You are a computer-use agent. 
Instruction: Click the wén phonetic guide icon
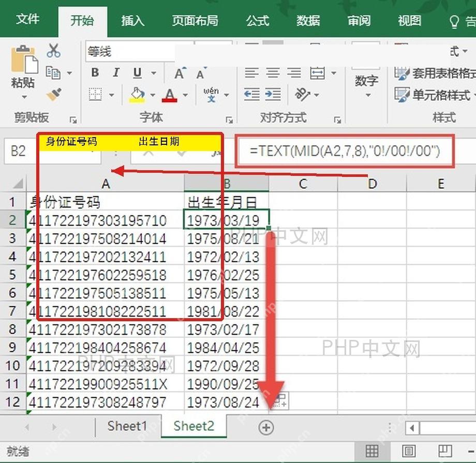pyautogui.click(x=211, y=95)
